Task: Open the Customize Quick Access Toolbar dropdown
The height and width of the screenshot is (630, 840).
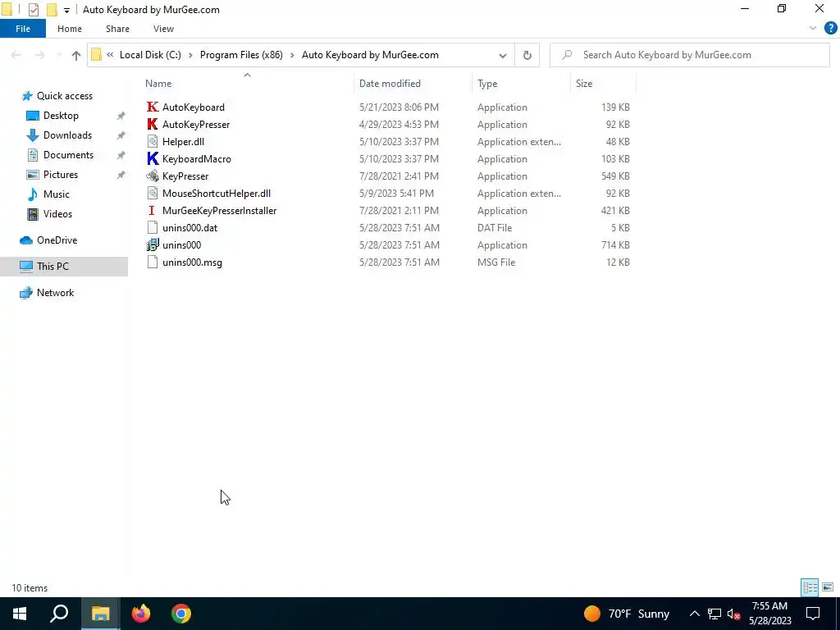Action: [x=66, y=10]
